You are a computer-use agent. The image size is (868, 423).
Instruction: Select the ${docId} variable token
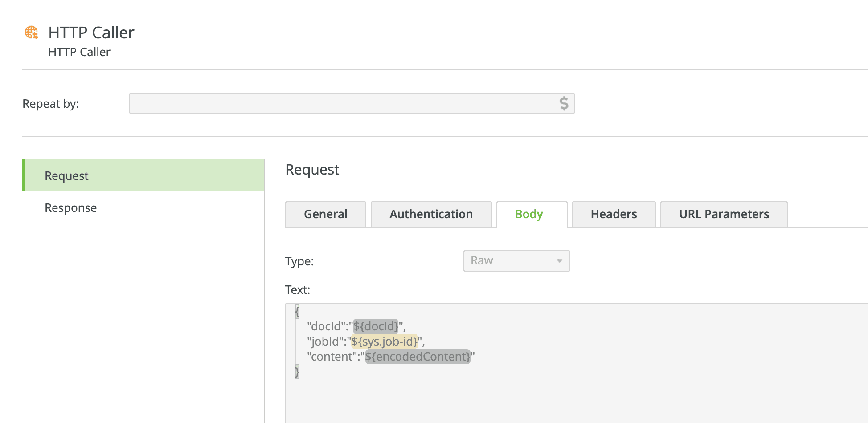click(376, 326)
